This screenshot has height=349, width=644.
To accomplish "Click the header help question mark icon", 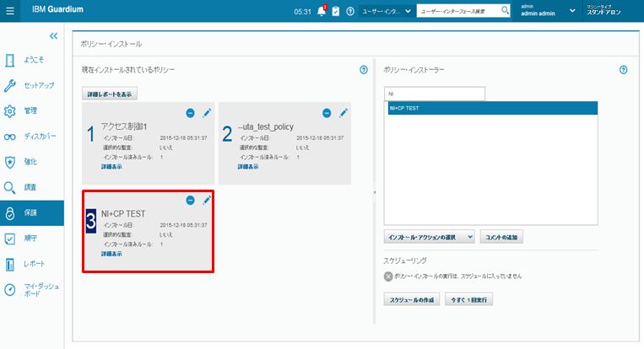I will (349, 11).
